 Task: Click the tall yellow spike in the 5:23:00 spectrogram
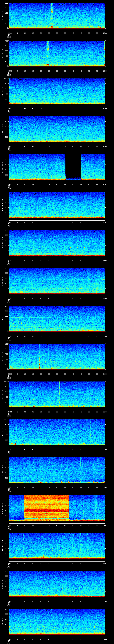pyautogui.click(x=26, y=355)
